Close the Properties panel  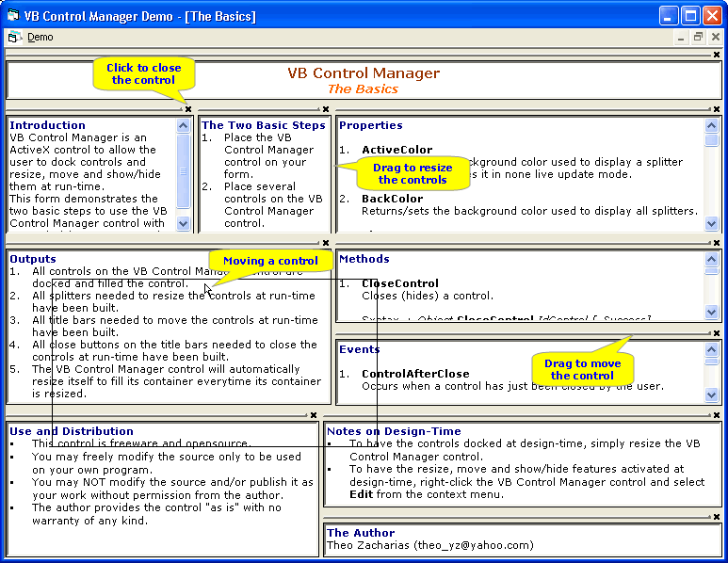coord(717,109)
